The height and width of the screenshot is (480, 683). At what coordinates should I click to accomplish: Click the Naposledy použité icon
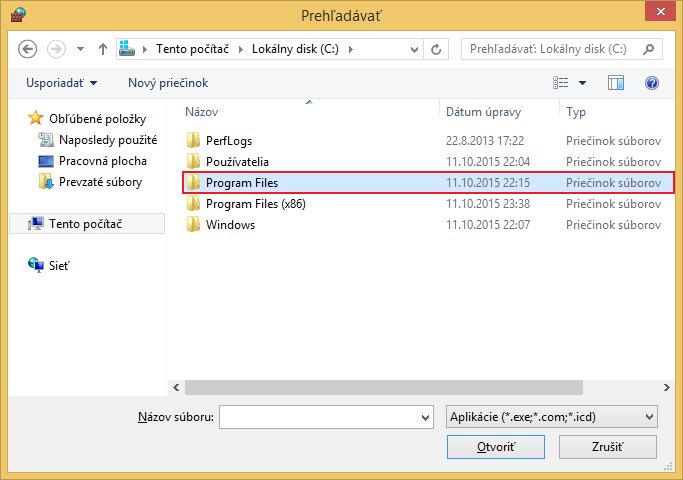click(46, 140)
